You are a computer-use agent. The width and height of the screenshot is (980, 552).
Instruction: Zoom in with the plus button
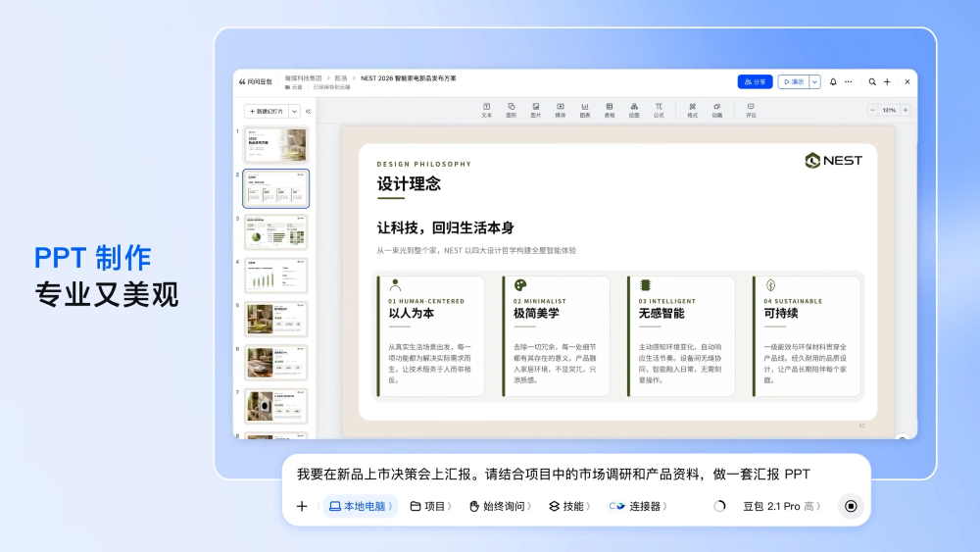coord(906,110)
